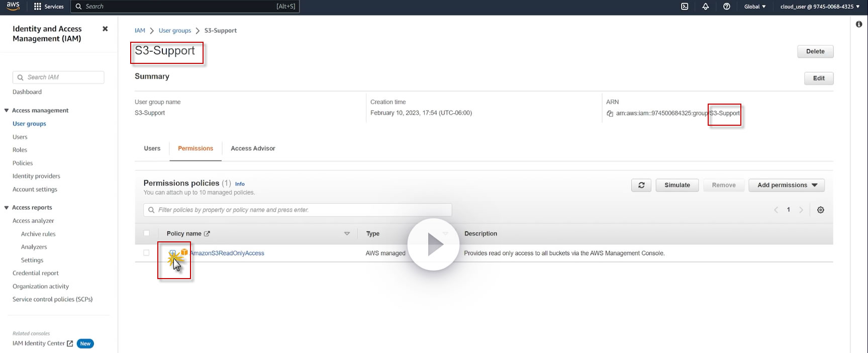Viewport: 868px width, 353px height.
Task: Focus the Search IAM field
Action: click(58, 77)
